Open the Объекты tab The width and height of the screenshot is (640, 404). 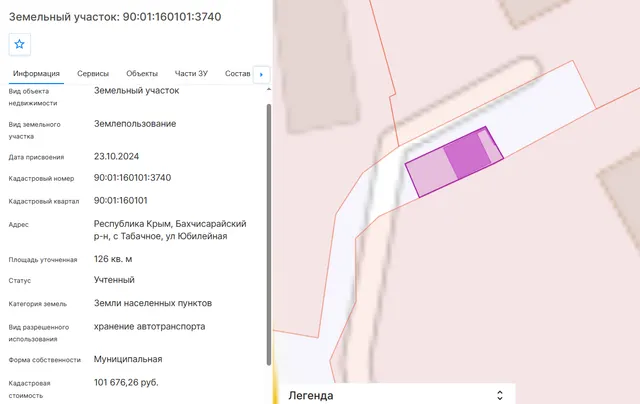coord(142,74)
